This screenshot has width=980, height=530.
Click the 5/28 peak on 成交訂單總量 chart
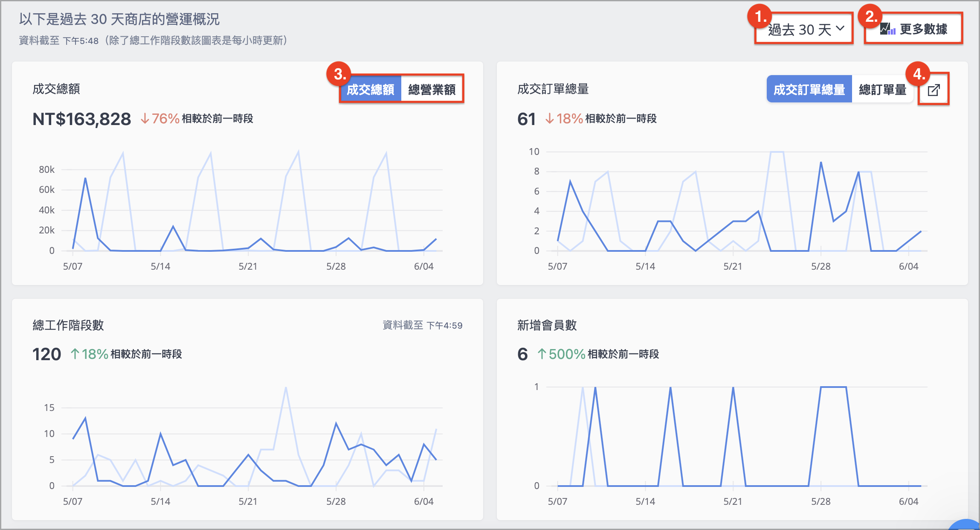click(821, 162)
